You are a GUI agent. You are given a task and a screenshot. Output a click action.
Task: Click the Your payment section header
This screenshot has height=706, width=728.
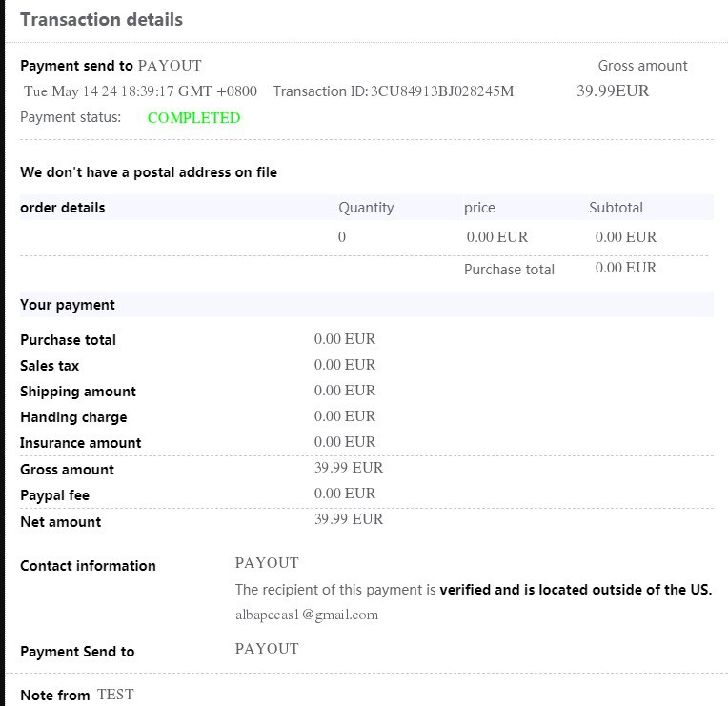68,305
